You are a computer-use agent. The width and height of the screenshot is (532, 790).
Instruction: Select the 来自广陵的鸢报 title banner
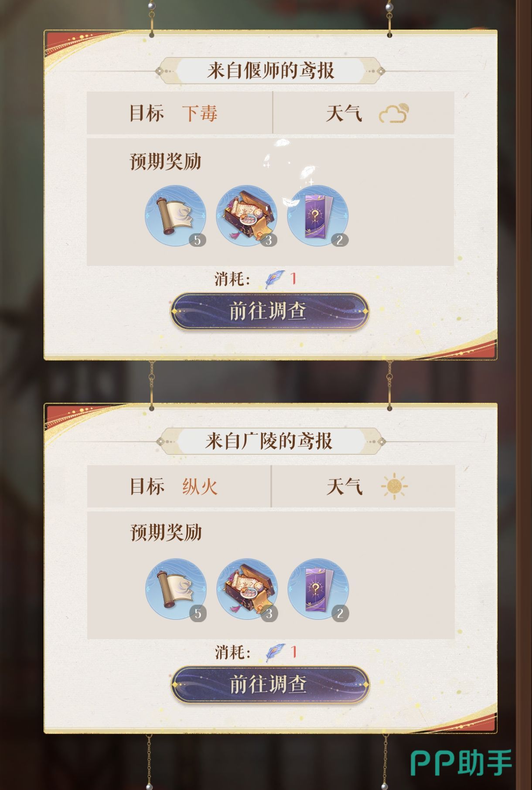point(270,441)
